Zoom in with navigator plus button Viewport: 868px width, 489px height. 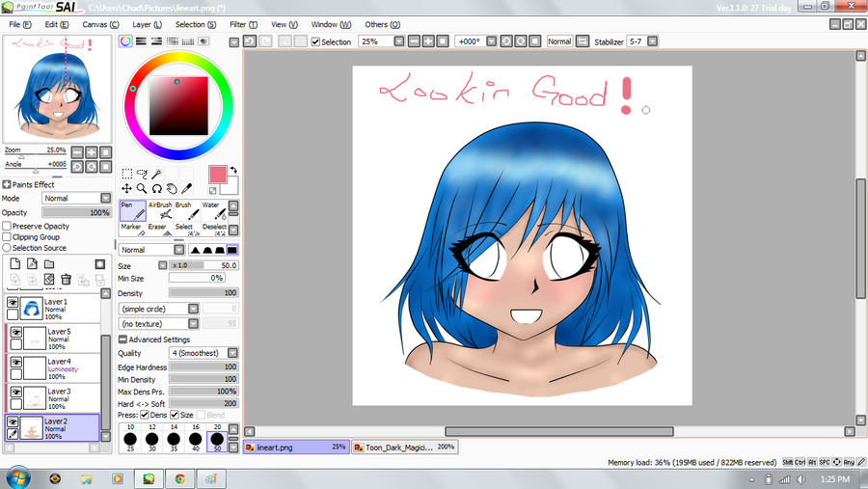(x=92, y=152)
